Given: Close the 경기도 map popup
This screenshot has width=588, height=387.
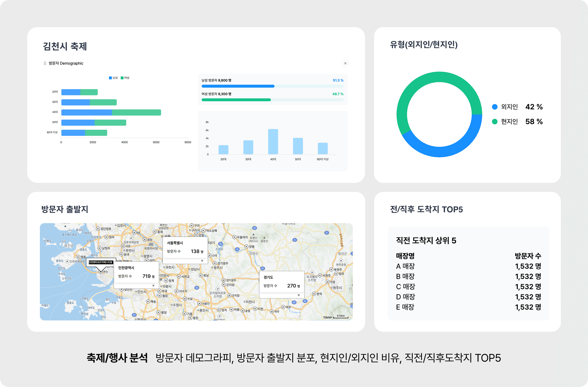Looking at the screenshot, I should pos(299,295).
